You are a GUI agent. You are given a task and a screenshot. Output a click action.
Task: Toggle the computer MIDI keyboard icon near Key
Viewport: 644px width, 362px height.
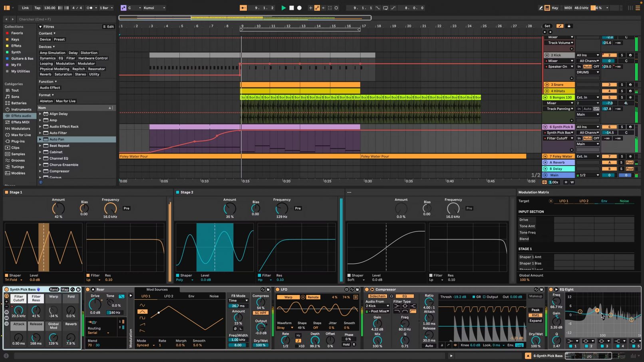pos(547,8)
